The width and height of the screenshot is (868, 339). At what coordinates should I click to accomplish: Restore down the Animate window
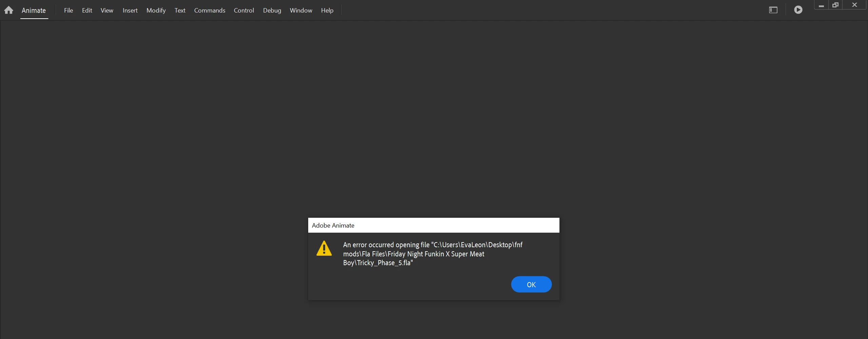835,5
